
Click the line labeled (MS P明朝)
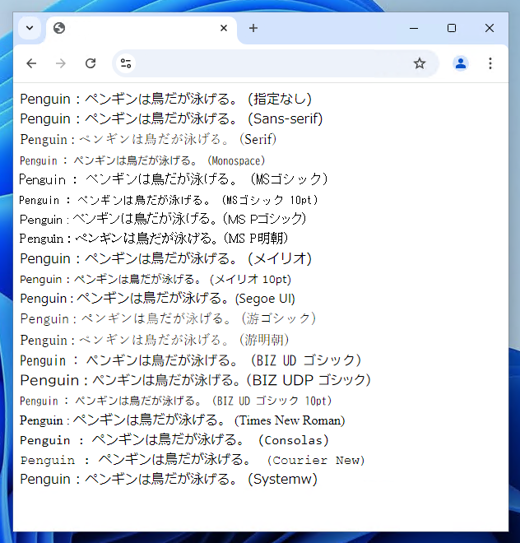click(x=154, y=239)
